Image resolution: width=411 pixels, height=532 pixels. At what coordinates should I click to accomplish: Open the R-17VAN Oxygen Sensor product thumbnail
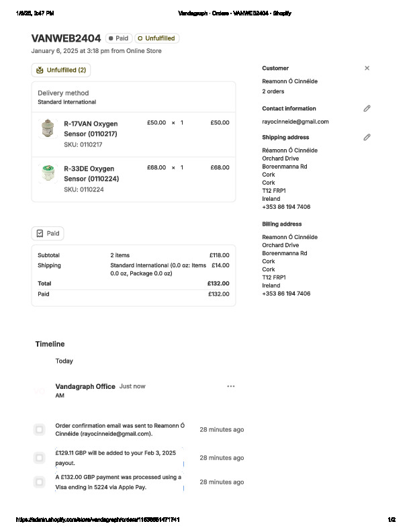point(47,128)
